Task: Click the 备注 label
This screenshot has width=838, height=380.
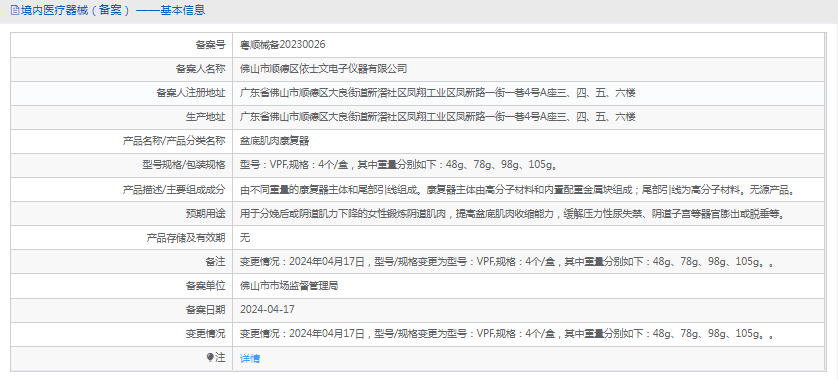Action: click(215, 262)
